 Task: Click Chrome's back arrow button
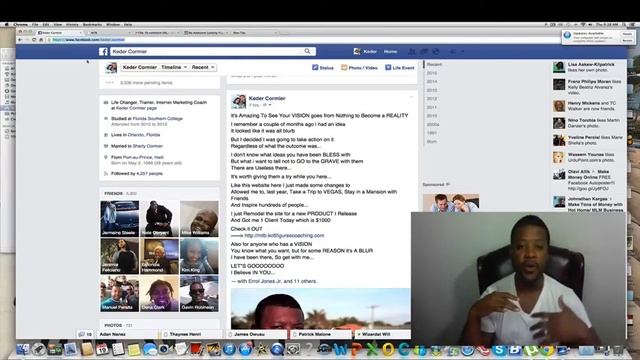coord(20,40)
